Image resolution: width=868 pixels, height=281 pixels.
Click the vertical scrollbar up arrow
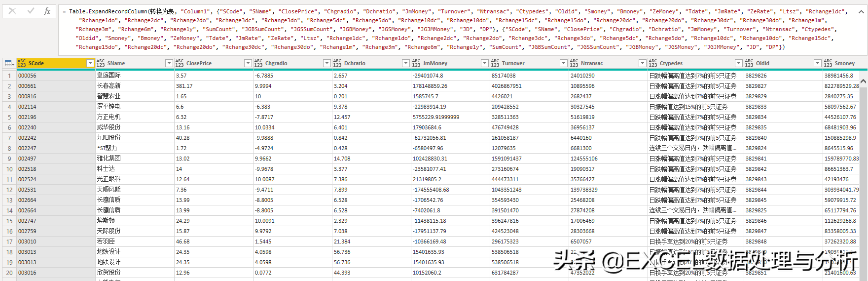coord(863,80)
